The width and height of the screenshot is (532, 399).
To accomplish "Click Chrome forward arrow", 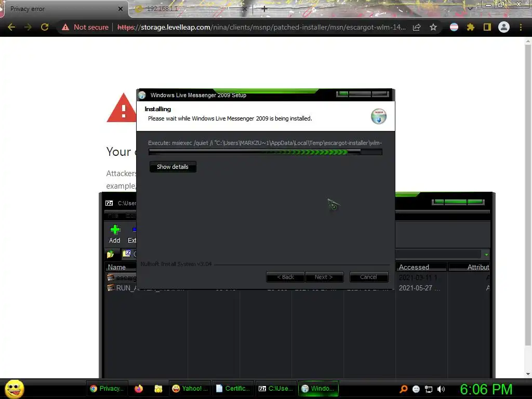I will pos(28,27).
